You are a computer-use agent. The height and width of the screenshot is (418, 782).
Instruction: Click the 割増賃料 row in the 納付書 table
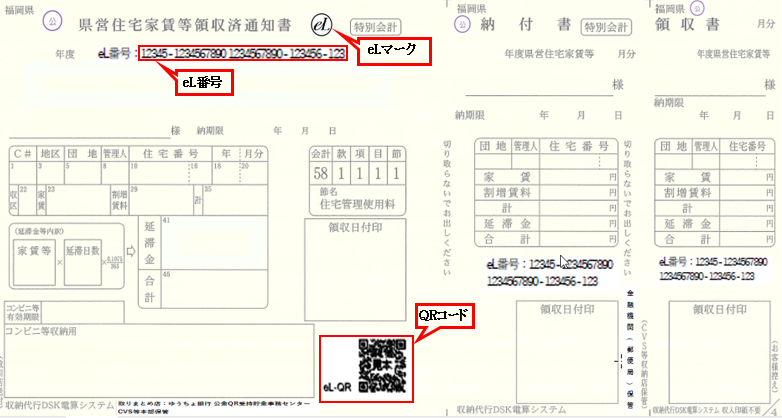548,193
